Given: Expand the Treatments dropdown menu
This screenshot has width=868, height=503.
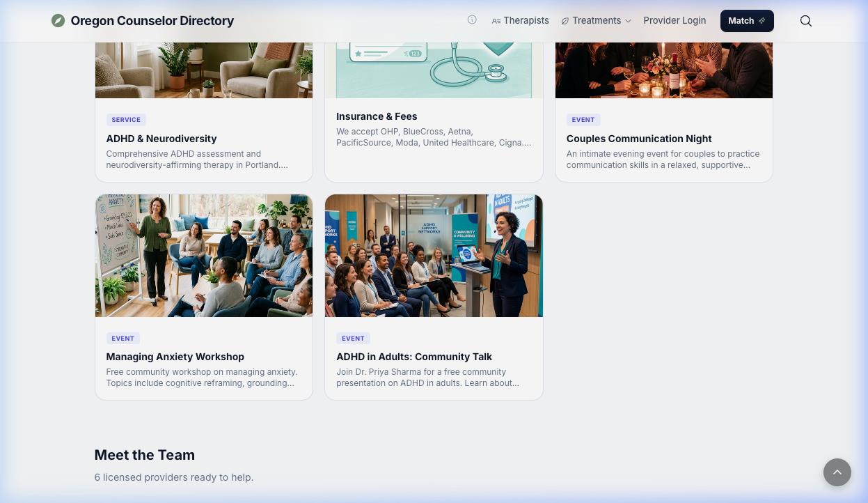Looking at the screenshot, I should (x=597, y=21).
